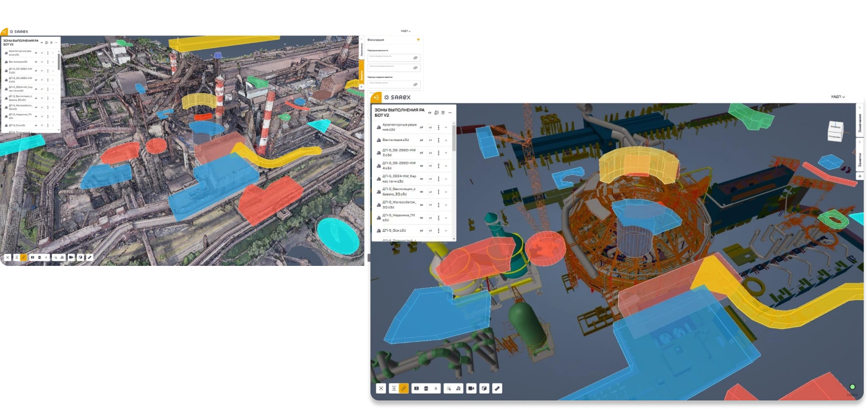Screen dimensions: 868x409
Task: Expand the Архитектурные решения.s3d row chevron
Action: click(446, 127)
